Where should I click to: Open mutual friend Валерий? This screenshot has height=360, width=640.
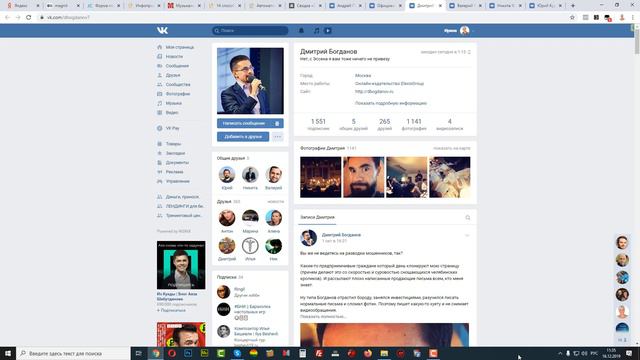[x=273, y=175]
